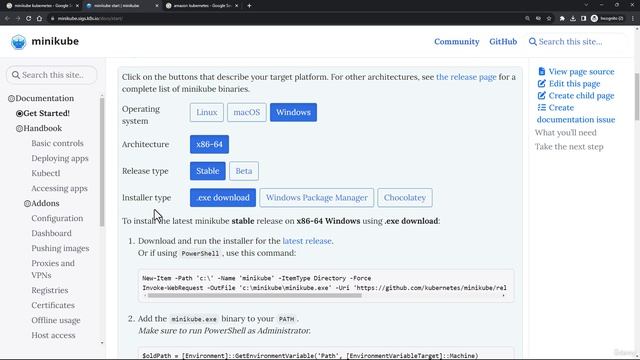Select macOS operating system
Viewport: 640px width, 360px height.
click(247, 112)
